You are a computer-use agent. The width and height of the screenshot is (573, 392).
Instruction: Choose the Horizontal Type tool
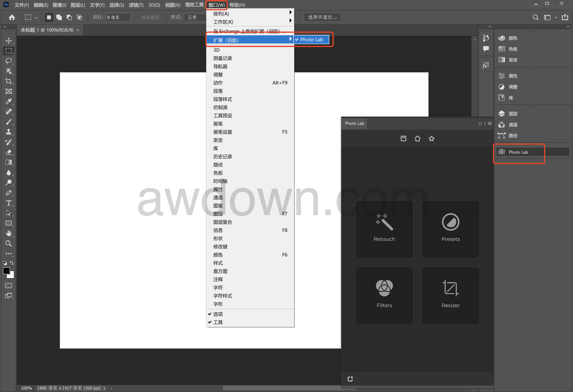9,203
